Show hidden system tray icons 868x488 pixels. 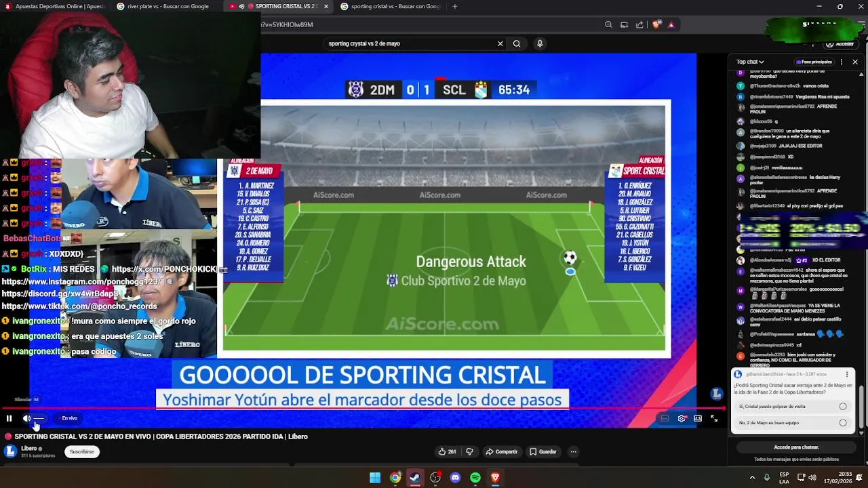point(752,477)
